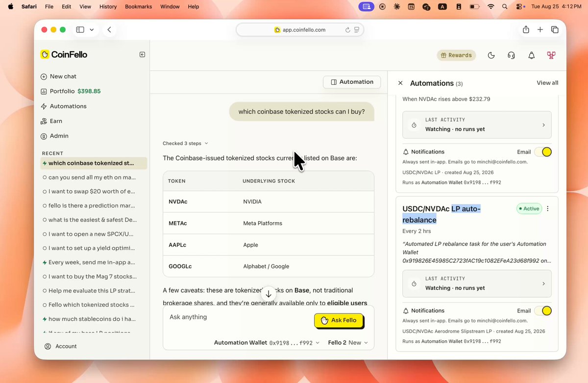
Task: Open the Admin page
Action: pyautogui.click(x=54, y=136)
